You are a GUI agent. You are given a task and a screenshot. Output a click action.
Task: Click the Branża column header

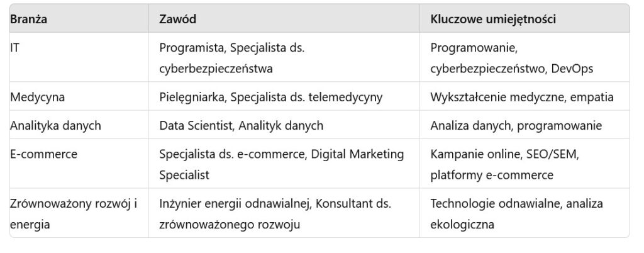pyautogui.click(x=29, y=19)
